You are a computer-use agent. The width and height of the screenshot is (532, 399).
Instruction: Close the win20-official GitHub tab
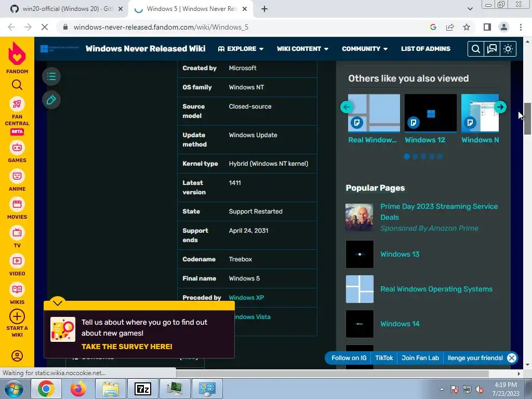pos(121,9)
